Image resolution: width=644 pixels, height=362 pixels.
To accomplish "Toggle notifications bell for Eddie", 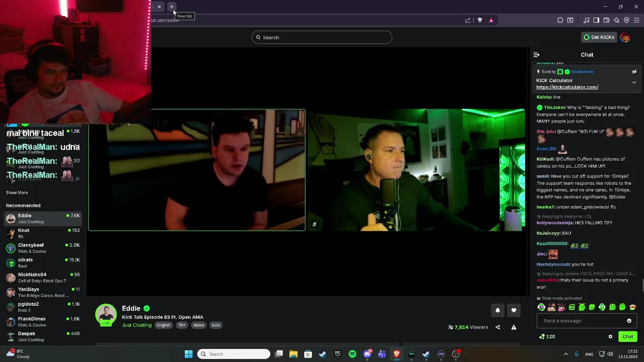I will click(x=498, y=311).
